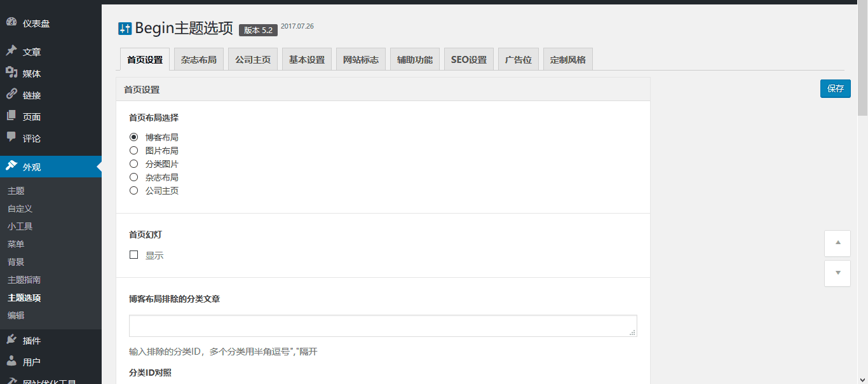Select the 图片布局 layout option
This screenshot has height=384, width=868.
[x=133, y=150]
